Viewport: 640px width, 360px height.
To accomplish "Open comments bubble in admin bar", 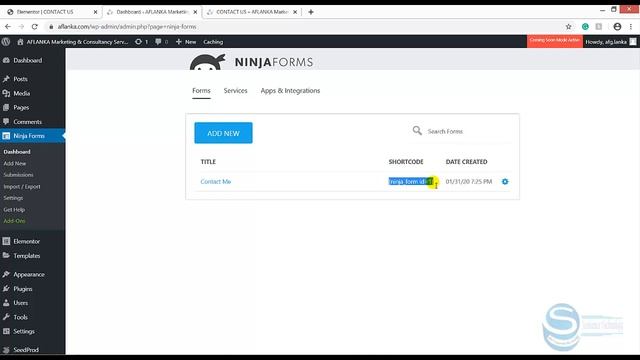I will click(162, 42).
